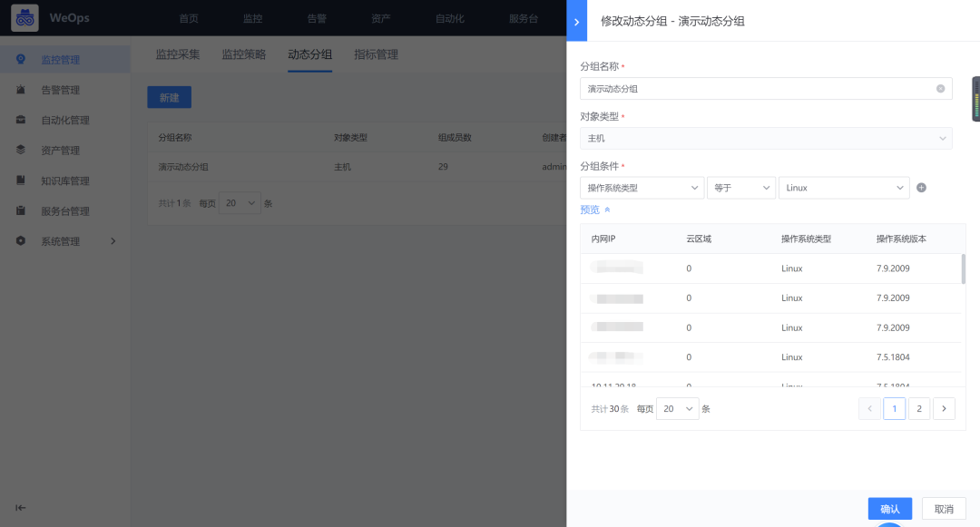Open 监控 in top navigation
Screen dimensions: 980x527
[252, 18]
